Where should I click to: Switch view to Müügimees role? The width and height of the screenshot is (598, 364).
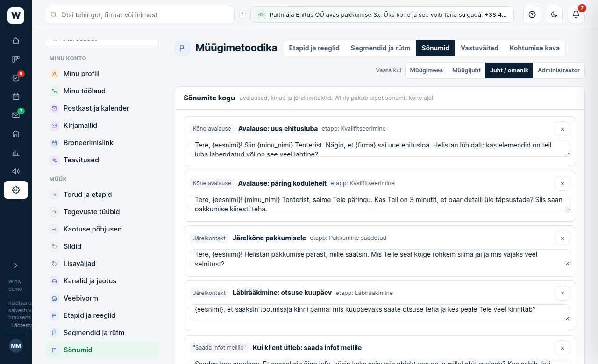[x=426, y=70]
